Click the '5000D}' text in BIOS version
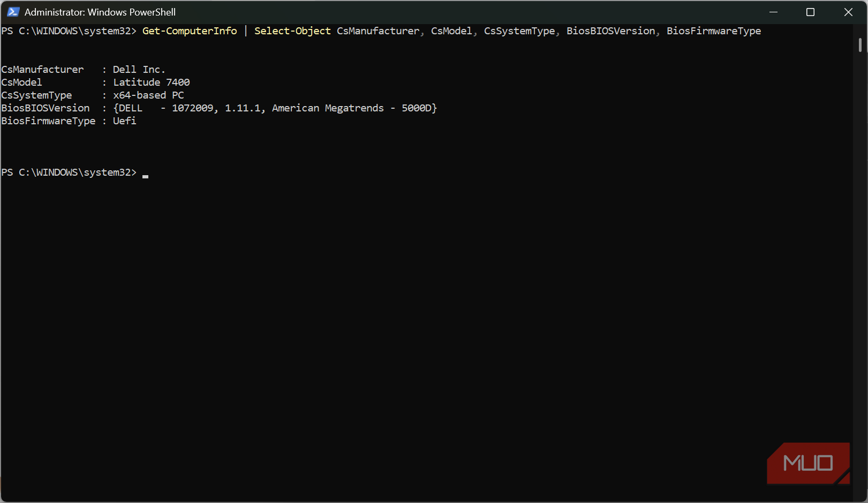Screen dimensions: 868x503 point(419,108)
